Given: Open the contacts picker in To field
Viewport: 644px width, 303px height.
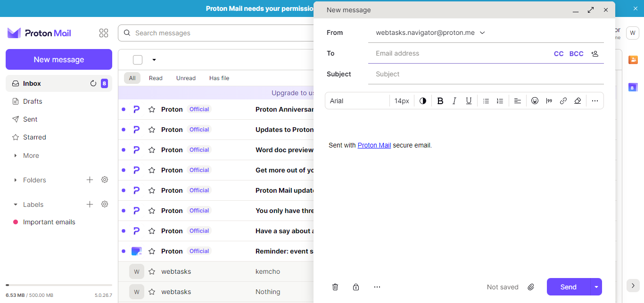Looking at the screenshot, I should pyautogui.click(x=595, y=54).
